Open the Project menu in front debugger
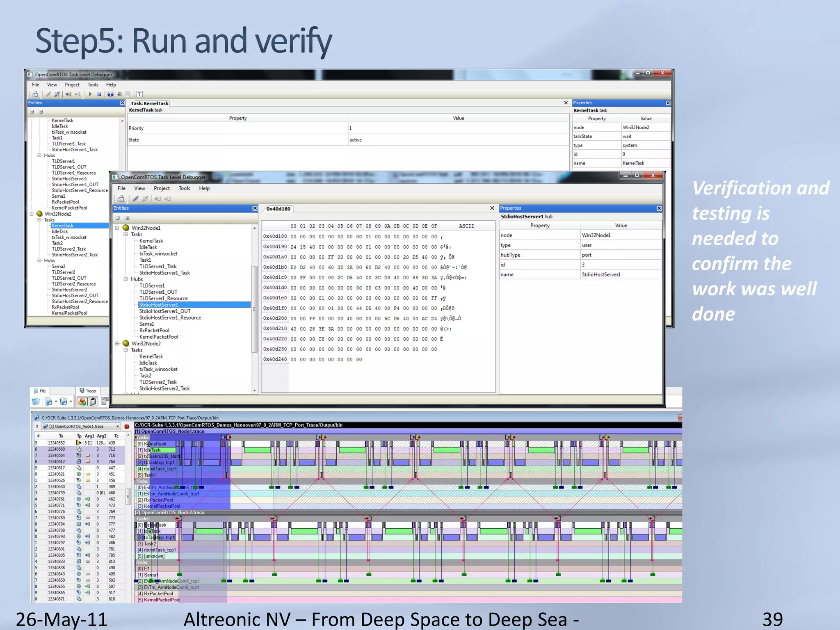Screen dimensions: 840x630 pos(162,188)
